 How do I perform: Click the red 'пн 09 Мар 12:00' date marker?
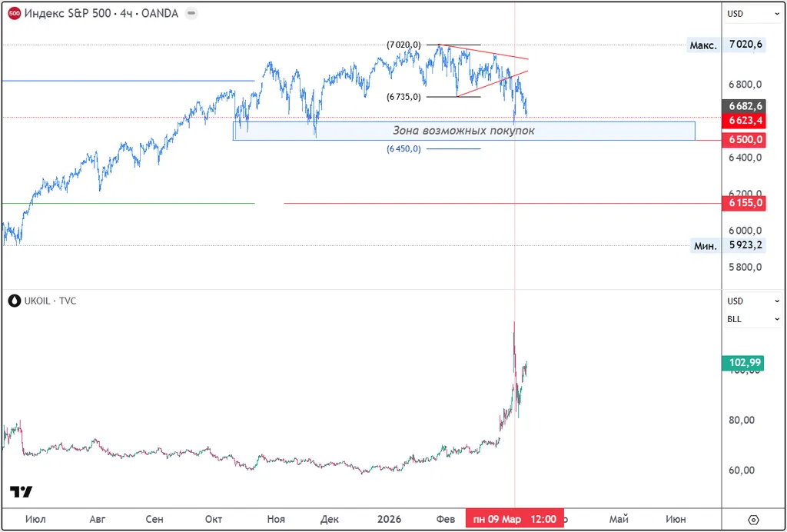tap(514, 520)
